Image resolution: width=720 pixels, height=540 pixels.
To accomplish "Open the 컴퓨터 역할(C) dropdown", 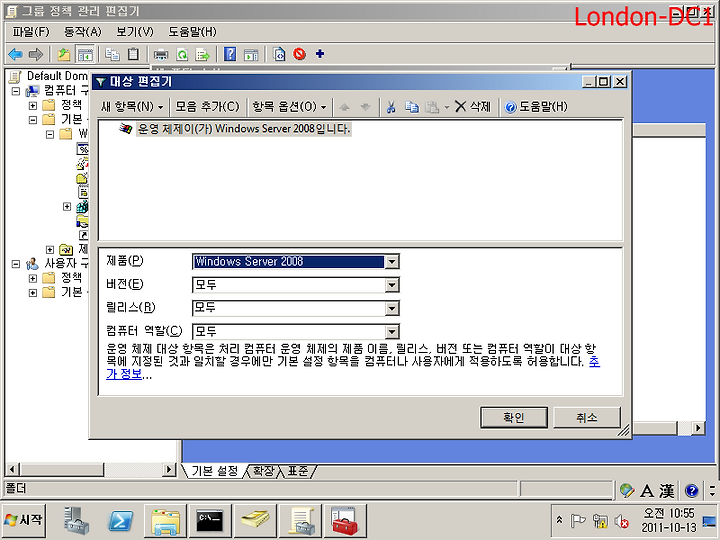I will (392, 332).
